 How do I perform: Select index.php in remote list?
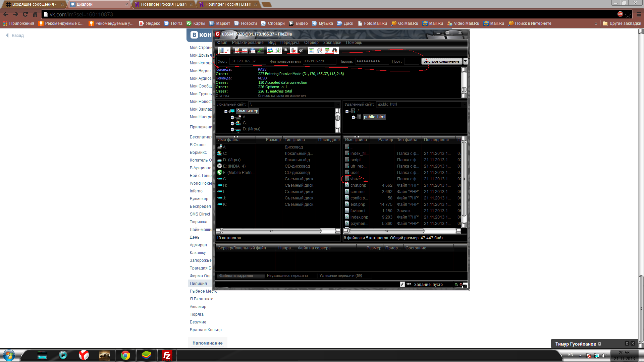pyautogui.click(x=359, y=217)
